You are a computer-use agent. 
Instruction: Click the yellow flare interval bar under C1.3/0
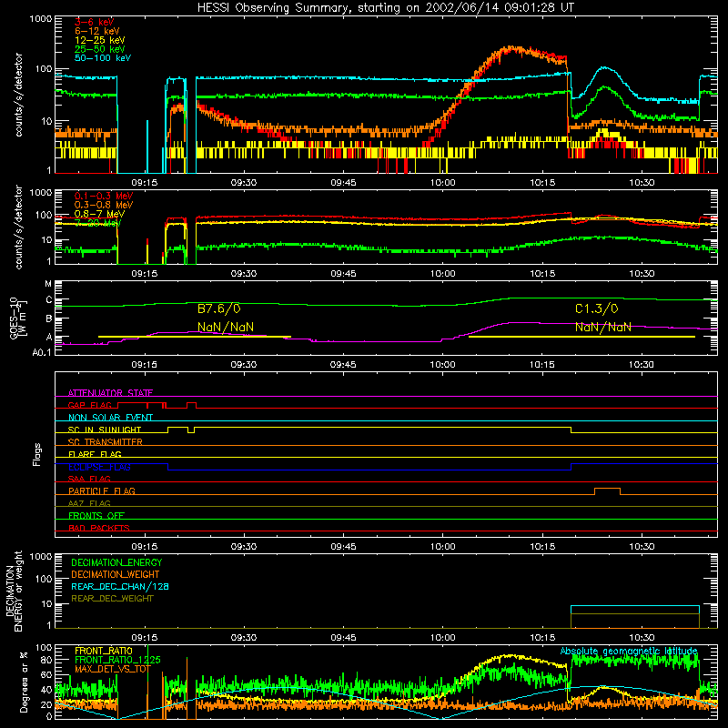coord(581,337)
